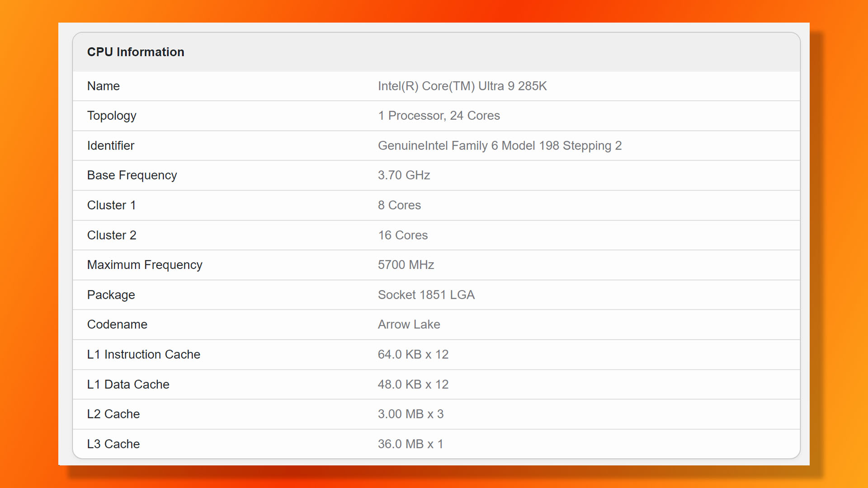Select the Topology label
This screenshot has height=488, width=868.
[112, 116]
